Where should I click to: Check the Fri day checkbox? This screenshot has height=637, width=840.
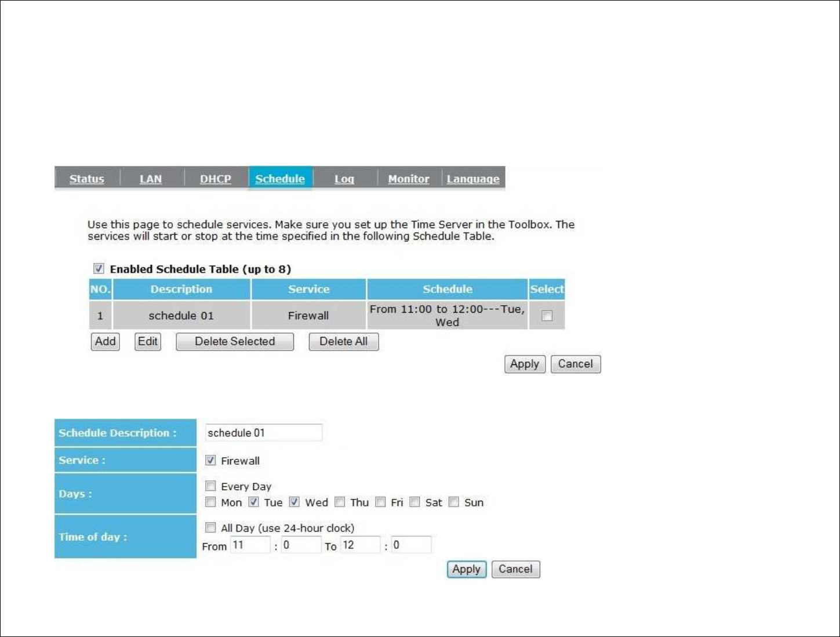coord(380,502)
